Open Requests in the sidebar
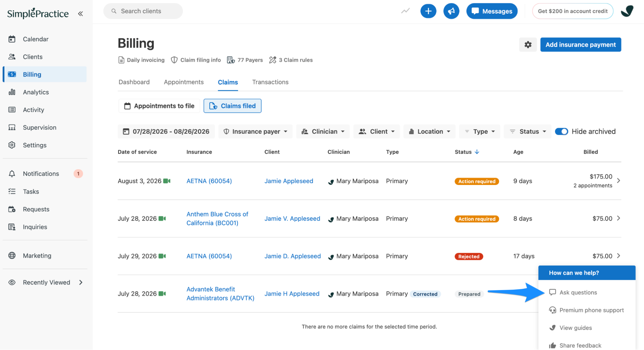This screenshot has width=644, height=350. (36, 209)
